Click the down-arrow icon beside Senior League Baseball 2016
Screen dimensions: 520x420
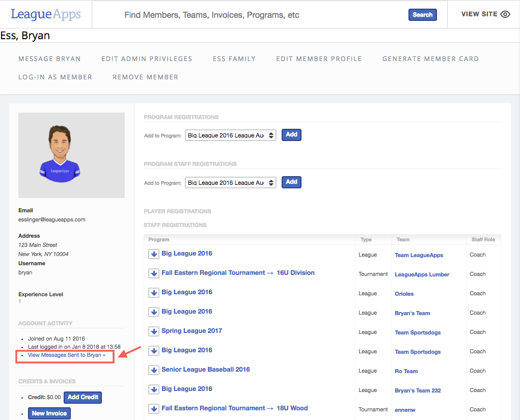point(153,370)
